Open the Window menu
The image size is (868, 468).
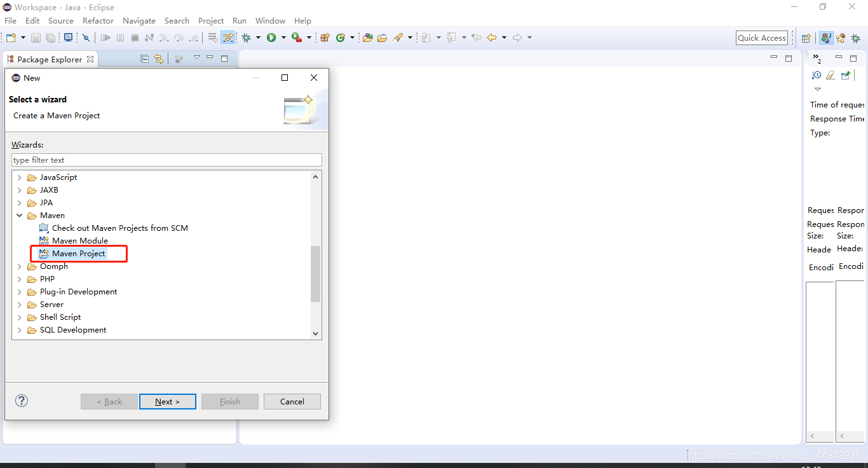click(270, 21)
